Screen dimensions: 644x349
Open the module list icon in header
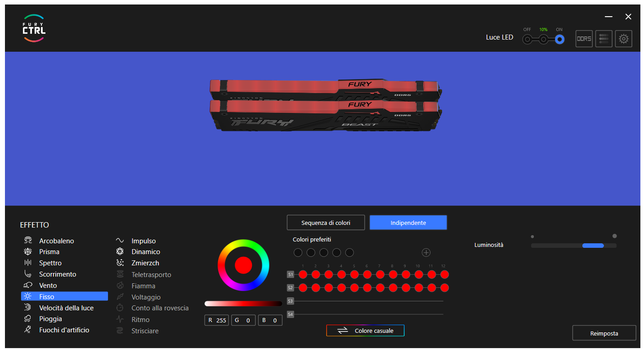pyautogui.click(x=604, y=39)
